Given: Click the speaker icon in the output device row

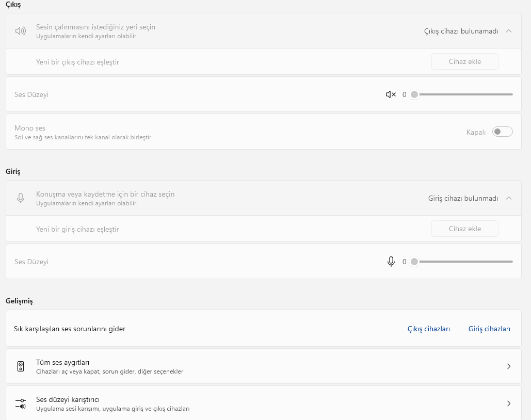Looking at the screenshot, I should click(21, 31).
